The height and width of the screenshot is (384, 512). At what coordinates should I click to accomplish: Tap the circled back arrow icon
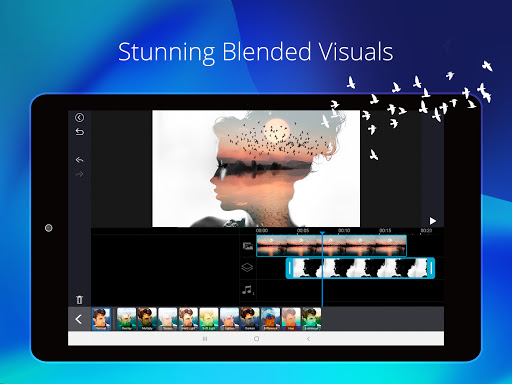pyautogui.click(x=79, y=117)
